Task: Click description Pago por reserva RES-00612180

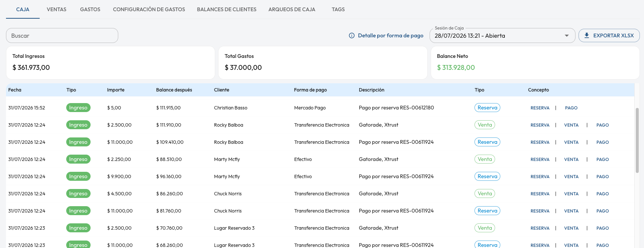Action: point(396,108)
